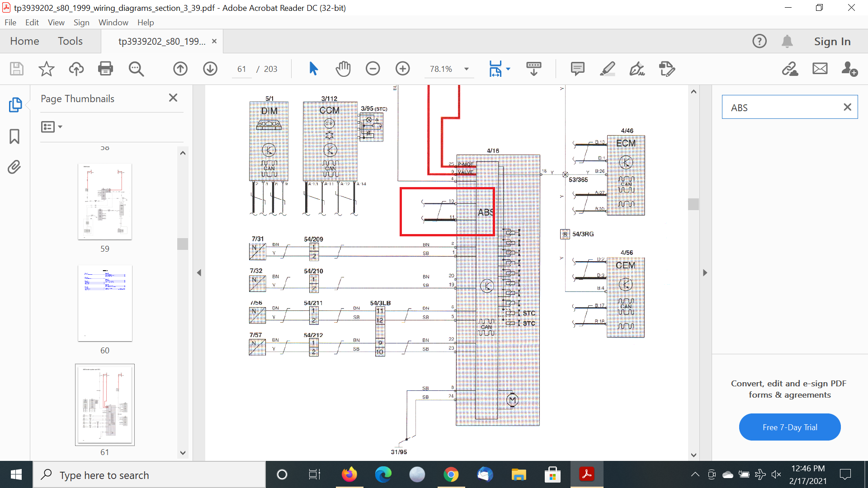
Task: Collapse the left navigation pane arrow
Action: 199,272
